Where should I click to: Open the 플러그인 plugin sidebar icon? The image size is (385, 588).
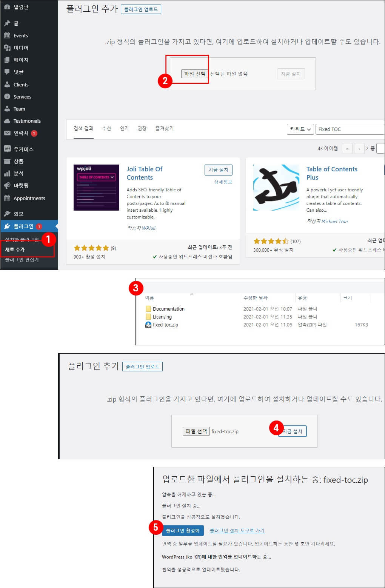[x=8, y=226]
